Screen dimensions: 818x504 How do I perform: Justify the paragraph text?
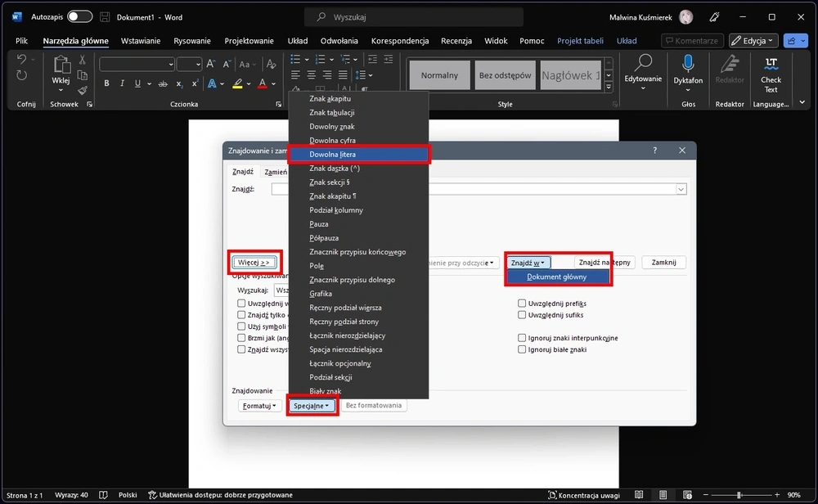tap(343, 75)
